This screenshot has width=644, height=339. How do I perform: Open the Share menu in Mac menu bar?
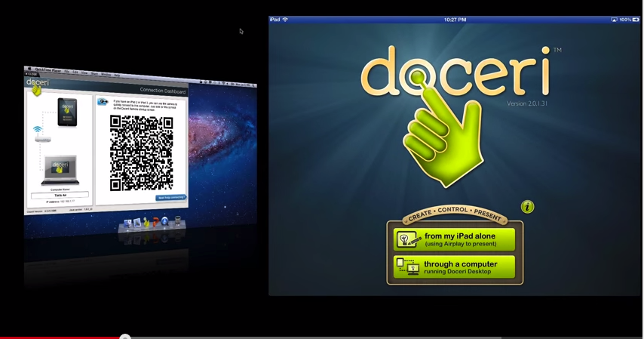pos(94,74)
